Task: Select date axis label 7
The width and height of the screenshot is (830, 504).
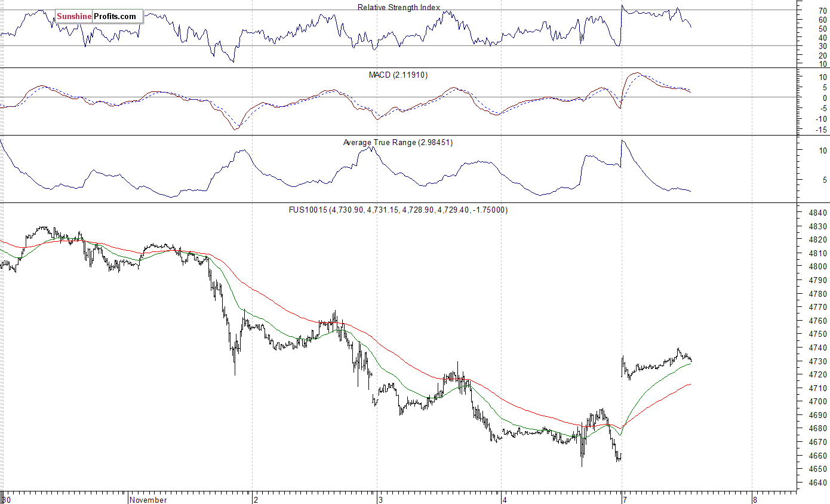Action: (x=625, y=500)
